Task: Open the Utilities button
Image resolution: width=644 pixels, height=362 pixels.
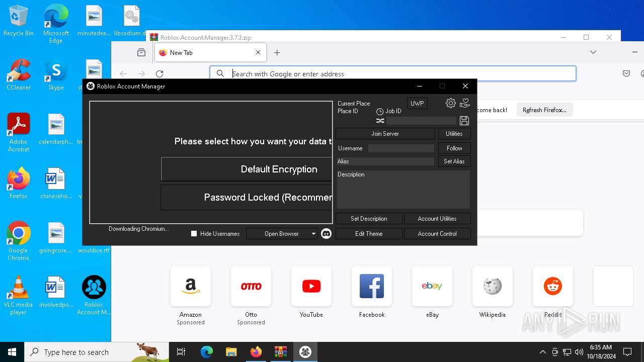Action: click(x=454, y=133)
